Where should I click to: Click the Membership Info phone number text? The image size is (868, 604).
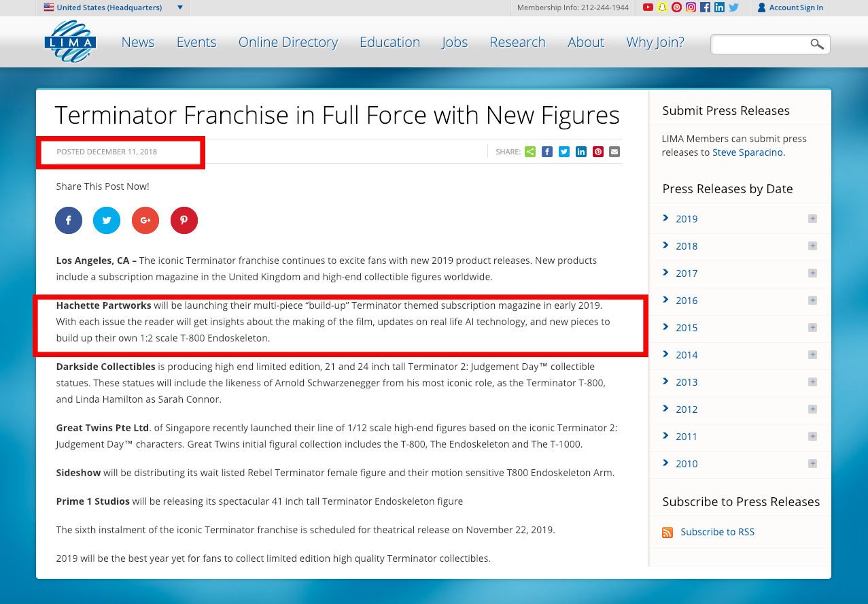(573, 7)
